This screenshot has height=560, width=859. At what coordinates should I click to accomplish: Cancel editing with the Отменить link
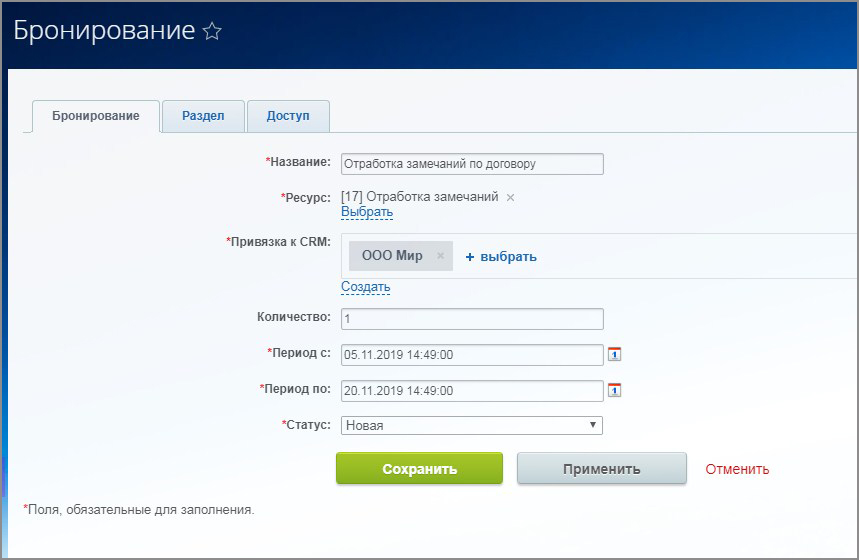737,469
